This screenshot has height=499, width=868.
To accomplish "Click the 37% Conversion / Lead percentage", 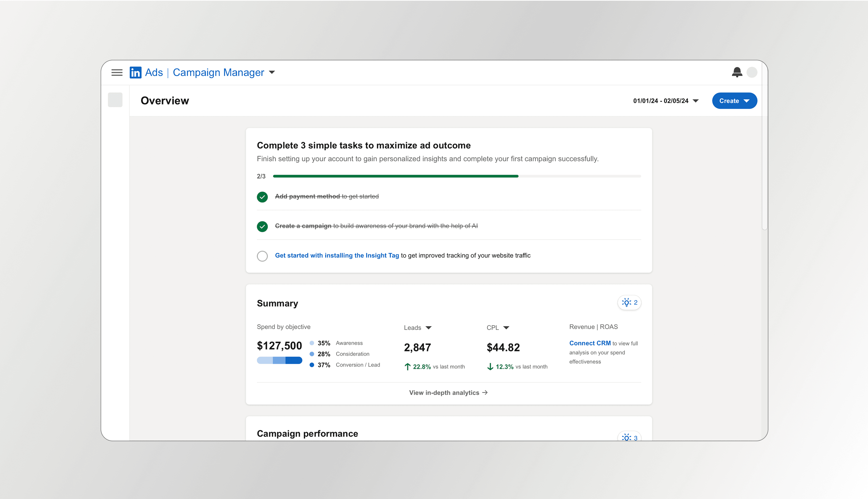I will [x=324, y=365].
